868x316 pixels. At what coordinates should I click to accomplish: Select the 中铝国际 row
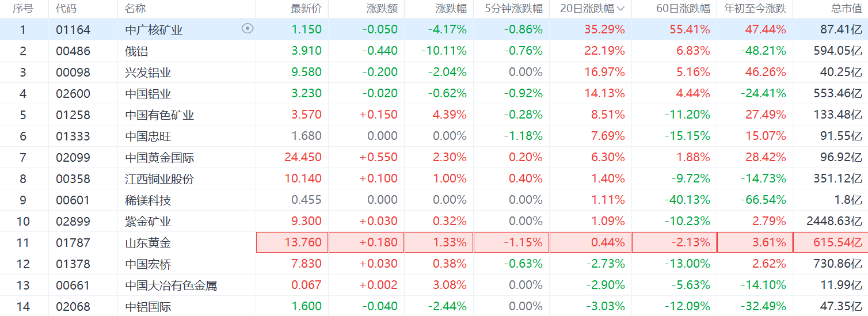click(x=434, y=306)
